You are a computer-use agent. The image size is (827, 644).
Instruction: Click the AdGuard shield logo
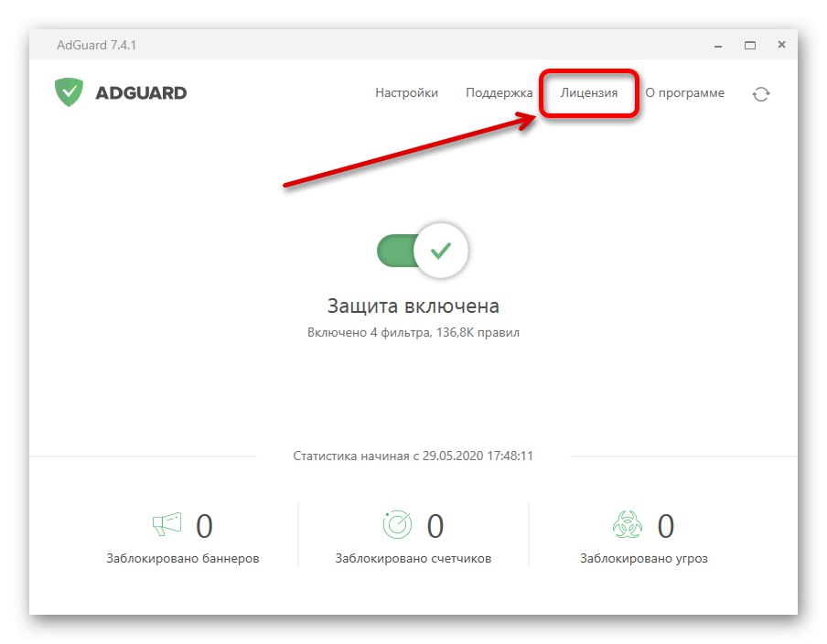(x=70, y=91)
